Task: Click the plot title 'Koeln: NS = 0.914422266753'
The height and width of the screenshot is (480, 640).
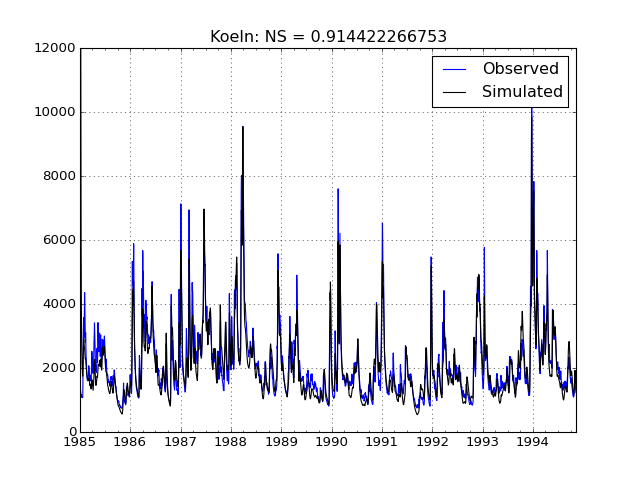Action: pyautogui.click(x=328, y=37)
